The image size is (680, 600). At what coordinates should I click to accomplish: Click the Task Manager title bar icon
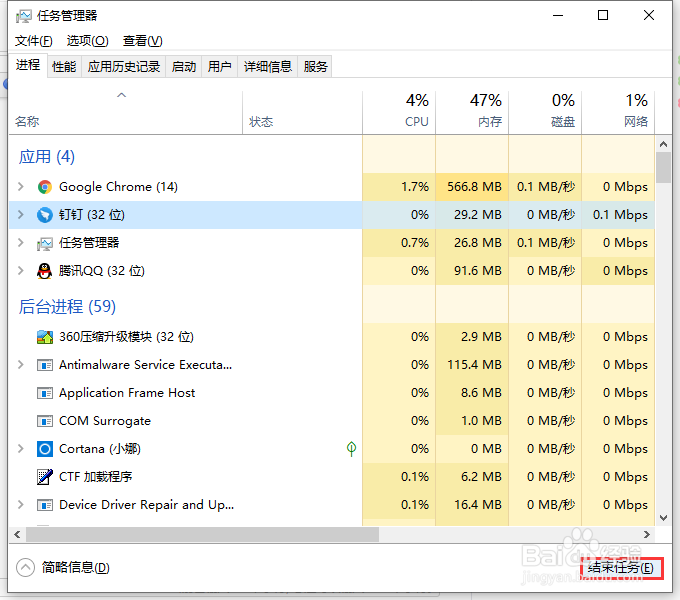click(x=23, y=16)
